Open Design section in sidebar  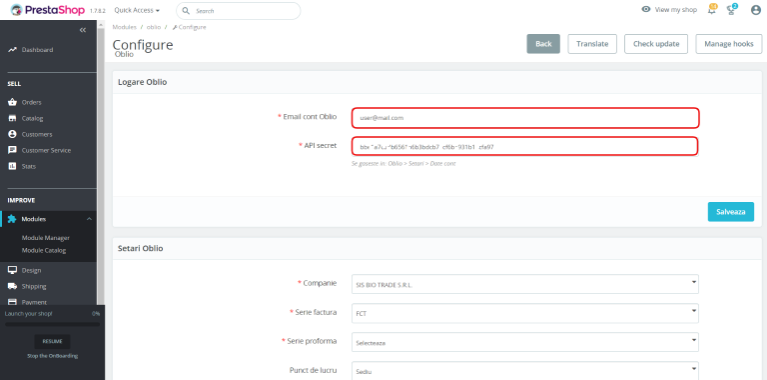[31, 270]
